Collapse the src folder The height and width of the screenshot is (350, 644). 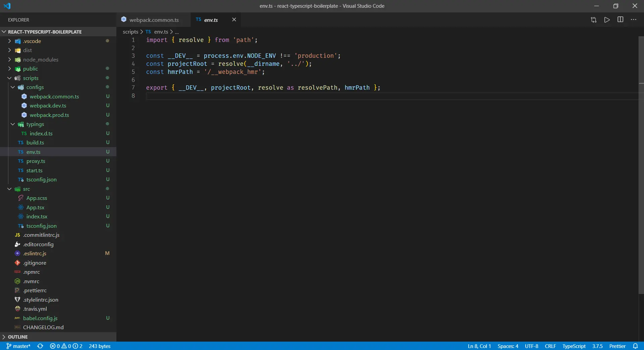(x=58, y=189)
